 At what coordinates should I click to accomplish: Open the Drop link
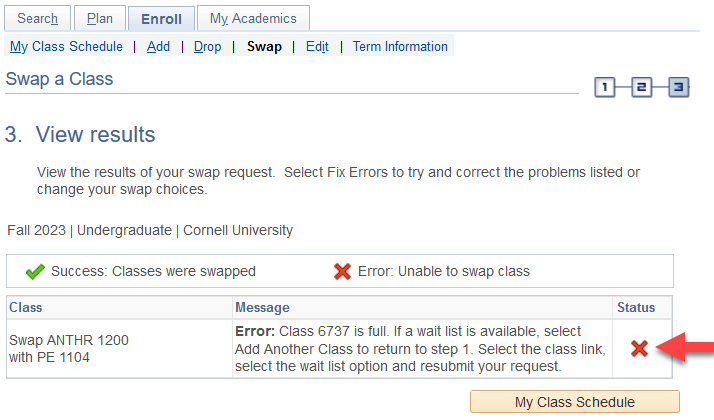tap(208, 46)
